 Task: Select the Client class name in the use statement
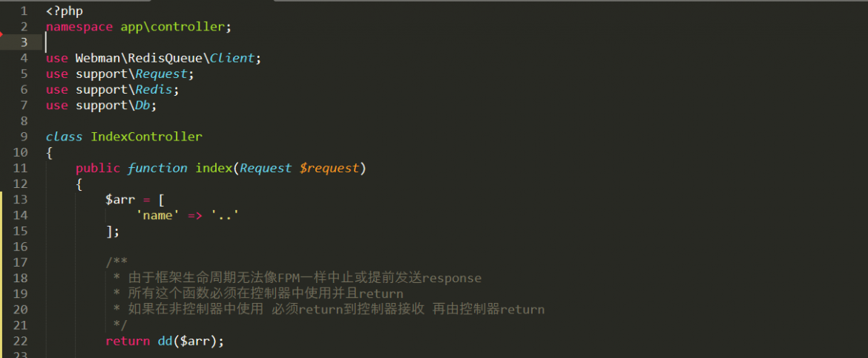point(232,58)
